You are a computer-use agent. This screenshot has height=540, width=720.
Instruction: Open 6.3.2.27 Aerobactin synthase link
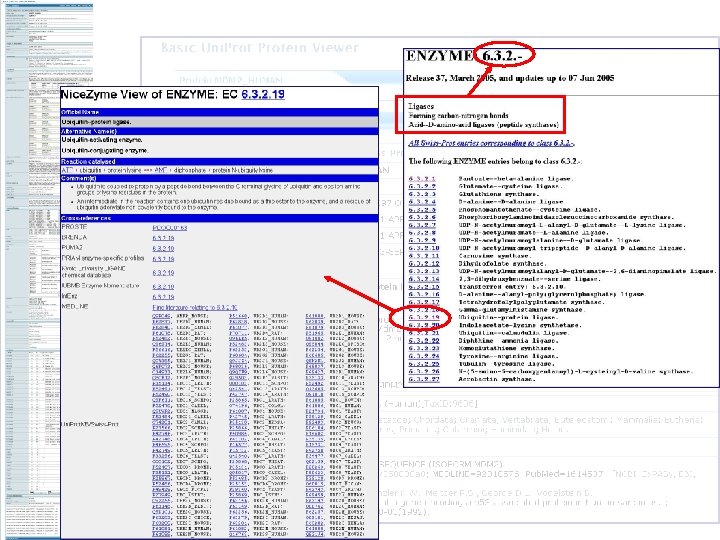pos(424,379)
